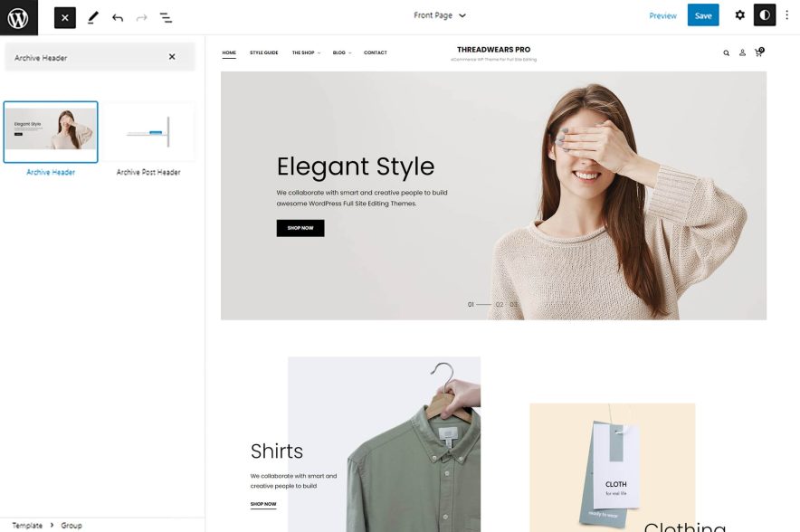
Task: Click the Save button
Action: pyautogui.click(x=703, y=15)
